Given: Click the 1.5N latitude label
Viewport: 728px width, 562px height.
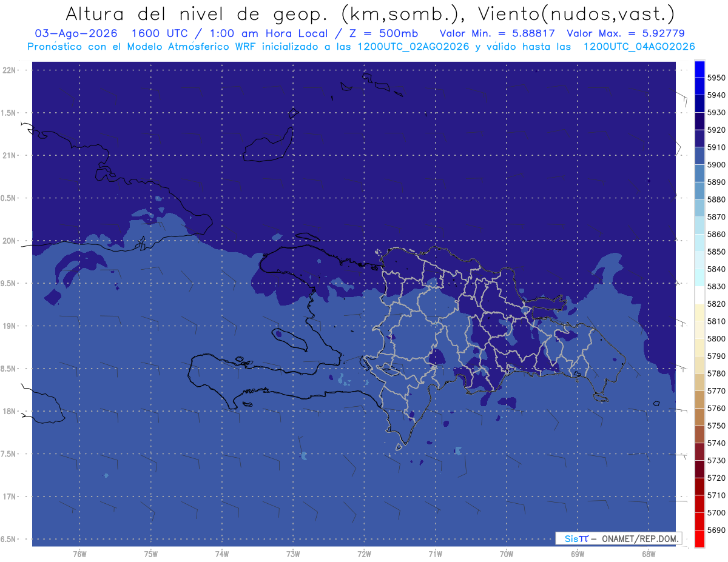Looking at the screenshot, I should 9,113.
